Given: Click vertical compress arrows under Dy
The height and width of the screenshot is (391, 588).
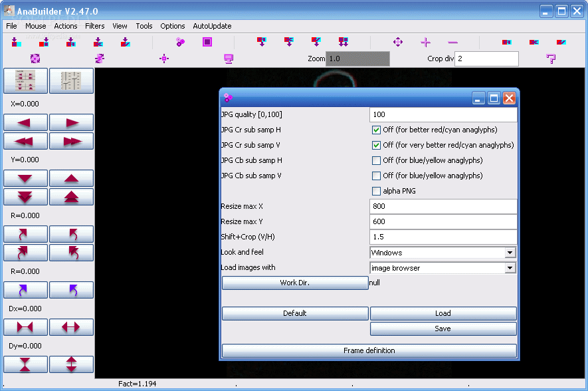Looking at the screenshot, I should click(x=25, y=364).
